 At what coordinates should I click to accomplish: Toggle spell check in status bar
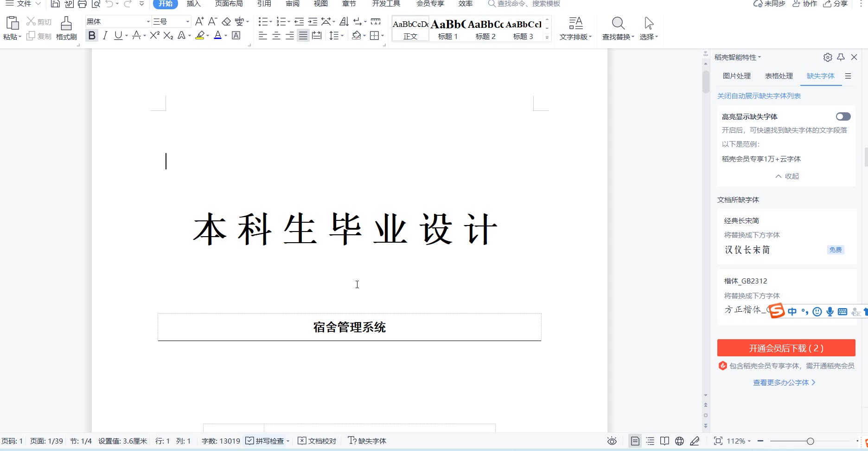268,441
